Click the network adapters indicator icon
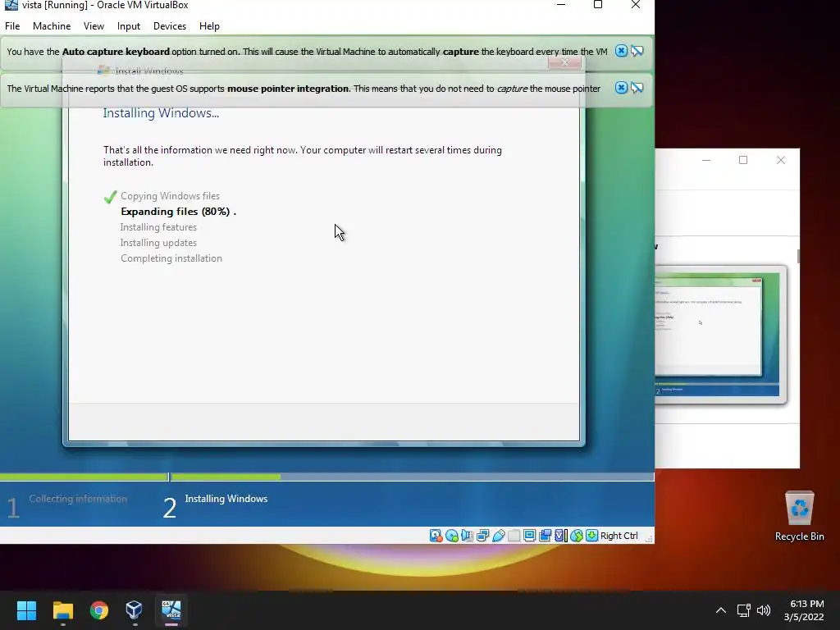Viewport: 840px width, 630px height. click(482, 536)
